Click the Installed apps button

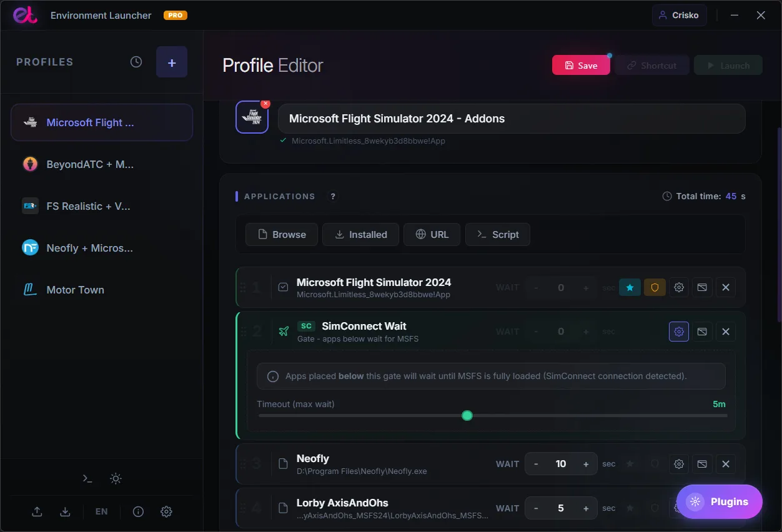pos(361,235)
